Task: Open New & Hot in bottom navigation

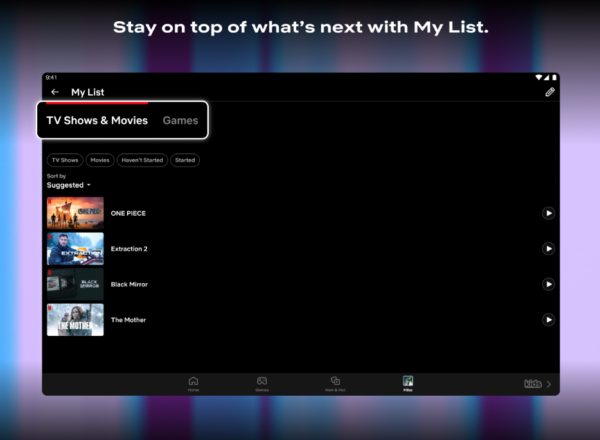Action: [335, 383]
